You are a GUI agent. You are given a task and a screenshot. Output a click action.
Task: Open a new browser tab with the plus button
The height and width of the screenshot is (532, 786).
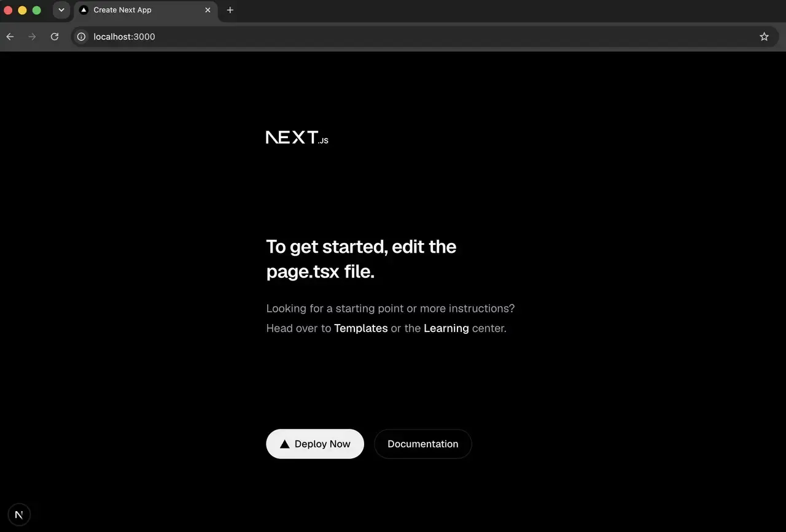click(x=230, y=10)
